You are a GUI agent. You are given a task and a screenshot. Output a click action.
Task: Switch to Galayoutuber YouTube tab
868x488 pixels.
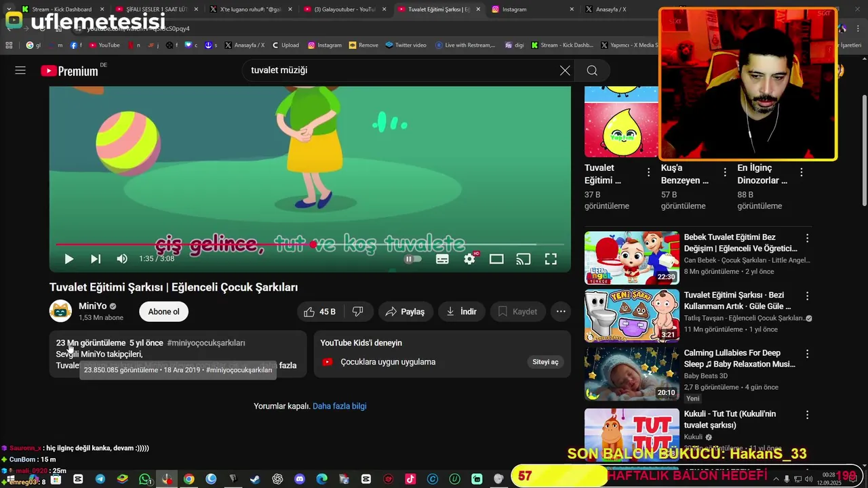point(343,9)
